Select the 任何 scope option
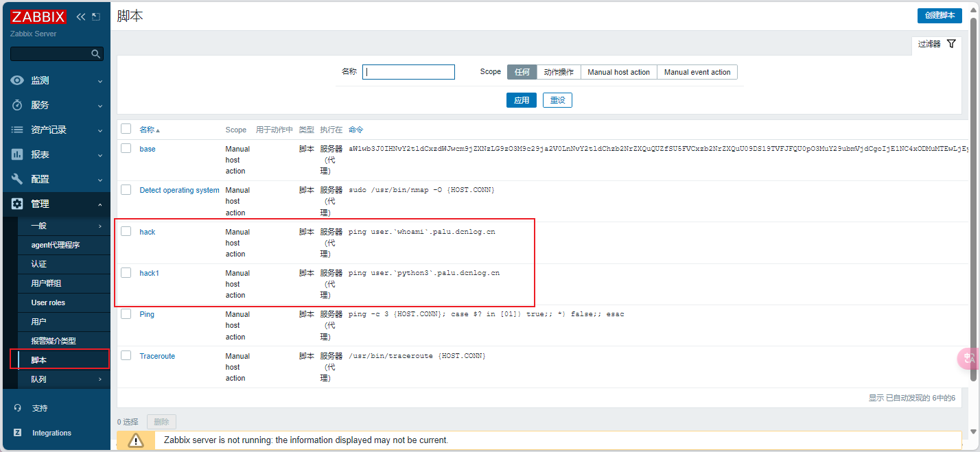Image resolution: width=980 pixels, height=452 pixels. [x=522, y=72]
